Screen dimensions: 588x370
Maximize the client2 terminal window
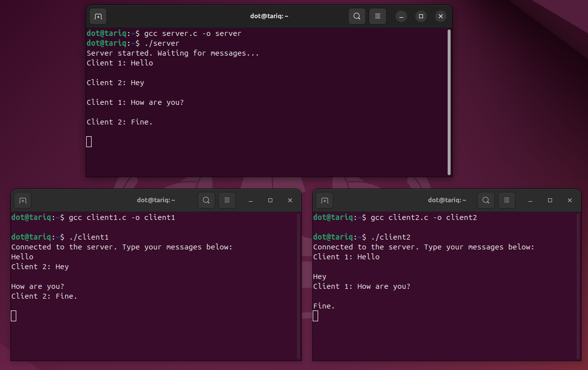click(550, 200)
